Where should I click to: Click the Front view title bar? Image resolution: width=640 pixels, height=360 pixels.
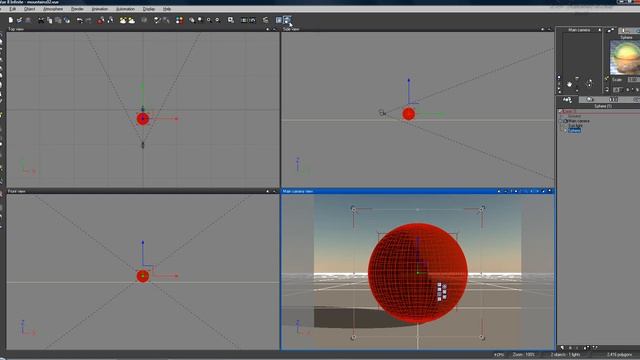(143, 191)
